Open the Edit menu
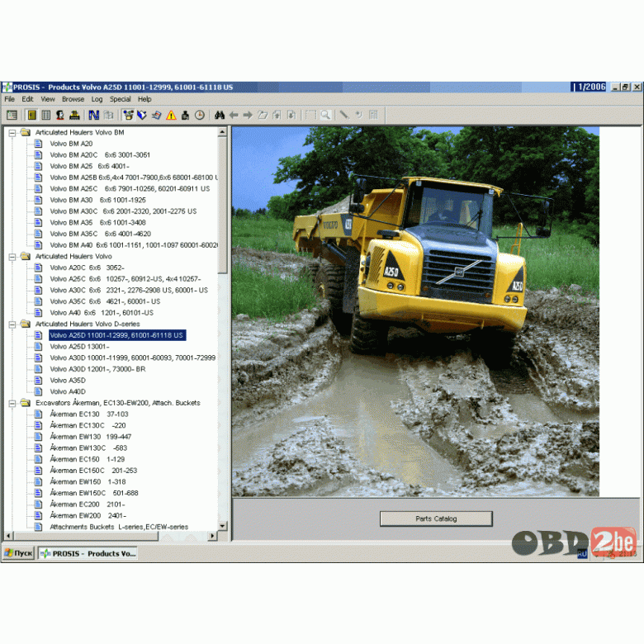Screen dimensions: 644x644 coord(27,99)
